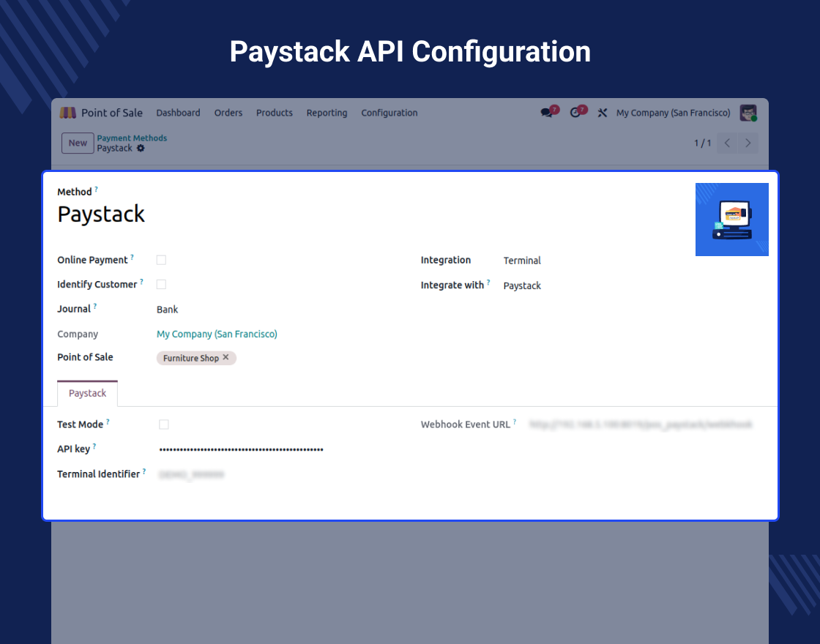Open the activities clock icon
The width and height of the screenshot is (820, 644).
pos(575,113)
